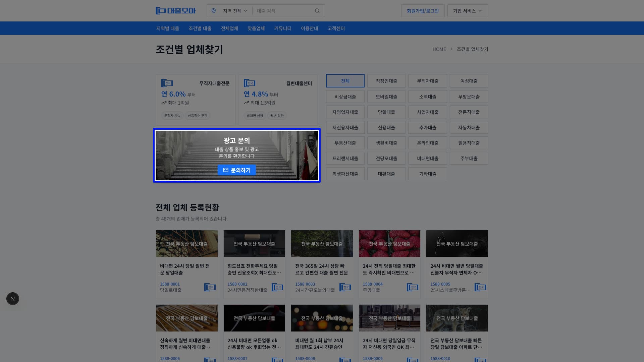
Task: Click the envelope icon inside 문의하기 button
Action: point(225,170)
